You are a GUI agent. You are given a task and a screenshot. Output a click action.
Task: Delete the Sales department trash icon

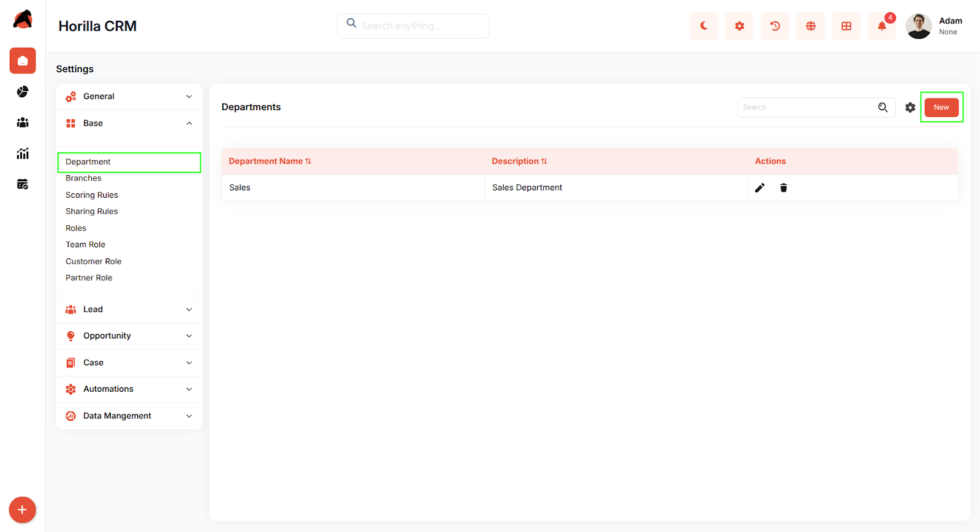point(783,188)
